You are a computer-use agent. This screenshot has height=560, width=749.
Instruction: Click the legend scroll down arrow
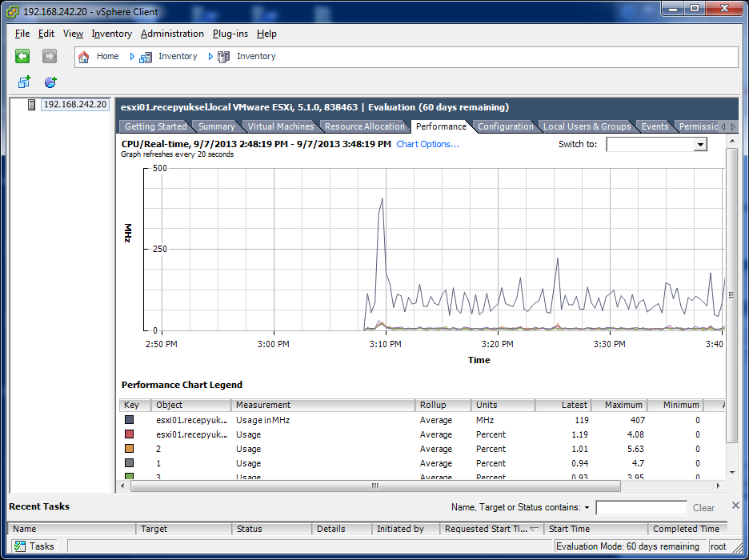click(732, 473)
